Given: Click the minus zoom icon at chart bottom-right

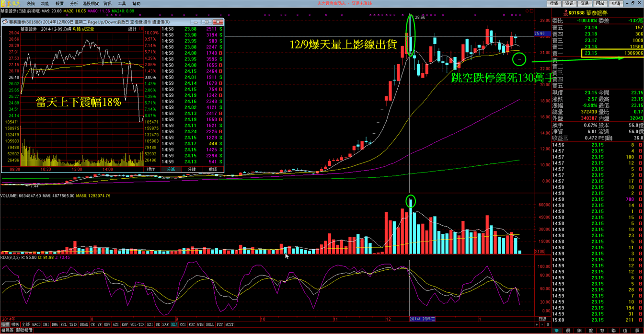Looking at the screenshot, I should (x=542, y=324).
